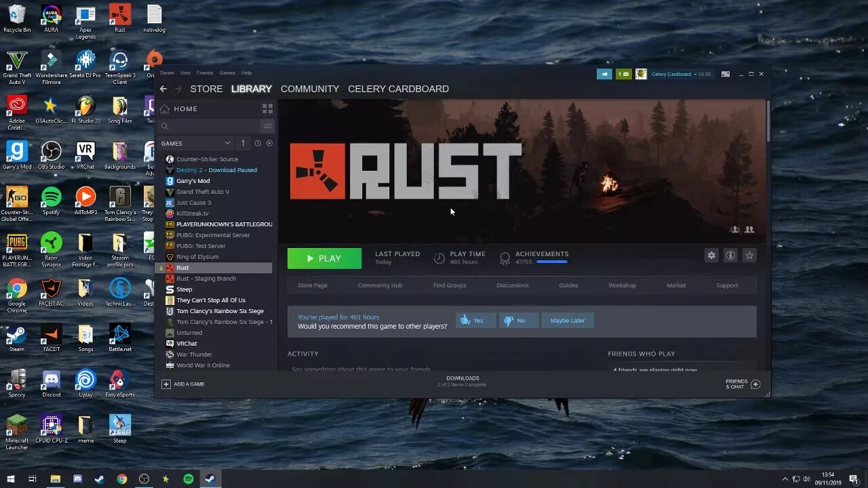Open Rust Market link
This screenshot has height=488, width=868.
click(676, 285)
